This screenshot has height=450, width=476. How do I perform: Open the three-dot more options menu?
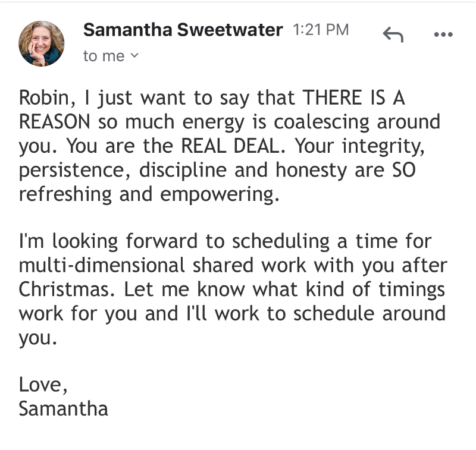(443, 34)
